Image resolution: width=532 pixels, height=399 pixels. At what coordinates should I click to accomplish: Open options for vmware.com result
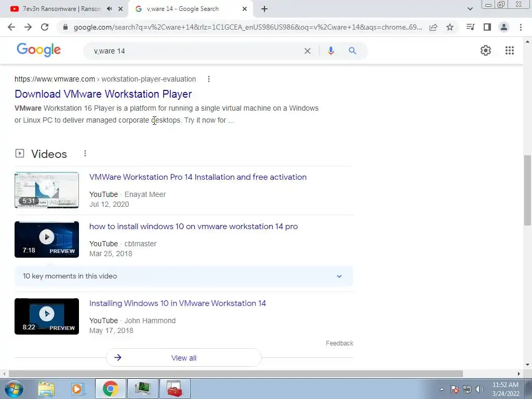pyautogui.click(x=209, y=79)
